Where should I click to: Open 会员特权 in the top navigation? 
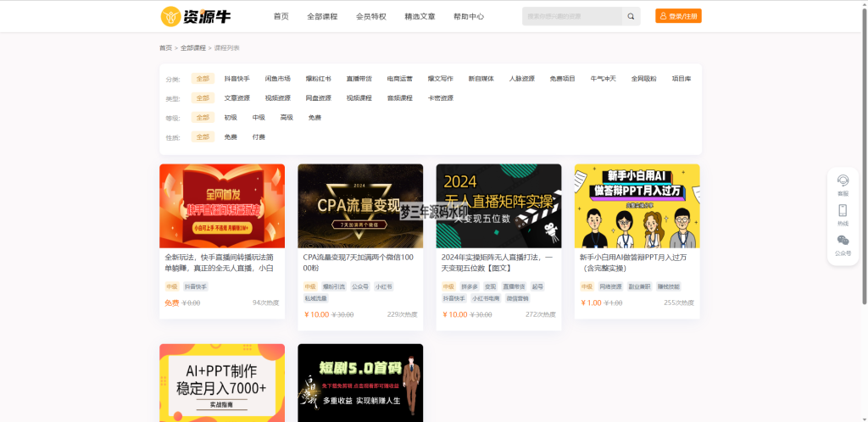point(371,16)
